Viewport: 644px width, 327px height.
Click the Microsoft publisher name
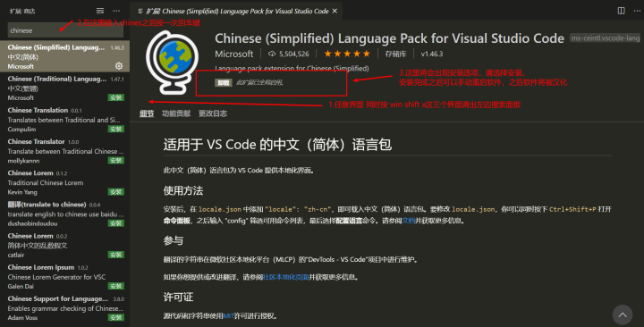tap(234, 54)
